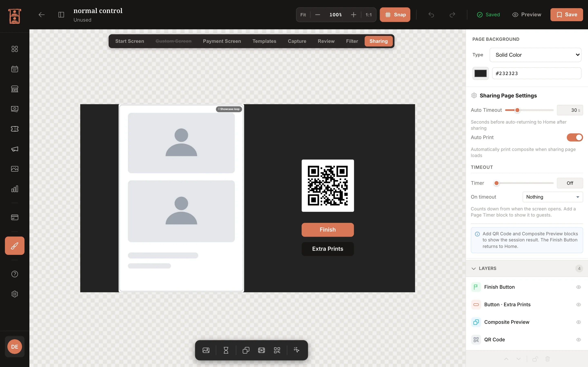
Task: Add QR code block from bottom toolbar
Action: pos(277,350)
